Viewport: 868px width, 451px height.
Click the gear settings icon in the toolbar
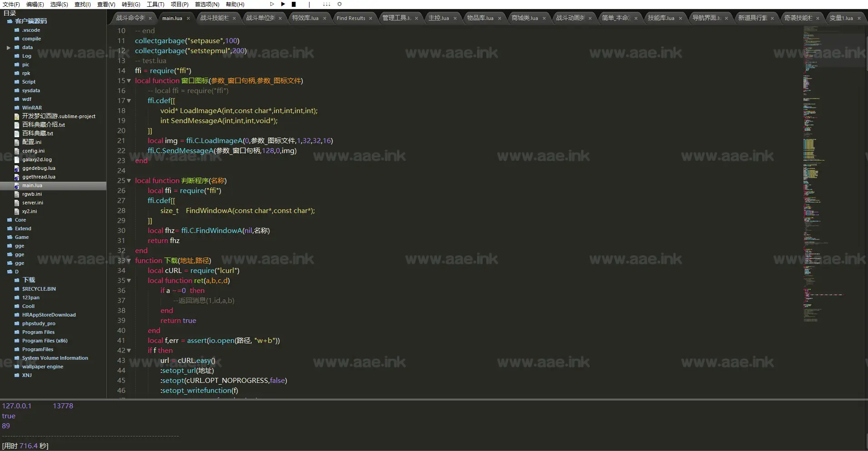coord(339,4)
